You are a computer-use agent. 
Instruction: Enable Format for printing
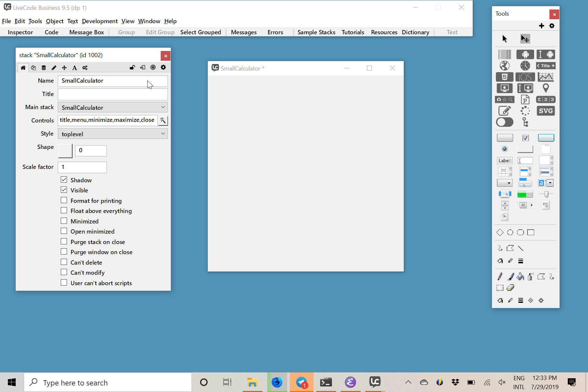coord(64,200)
